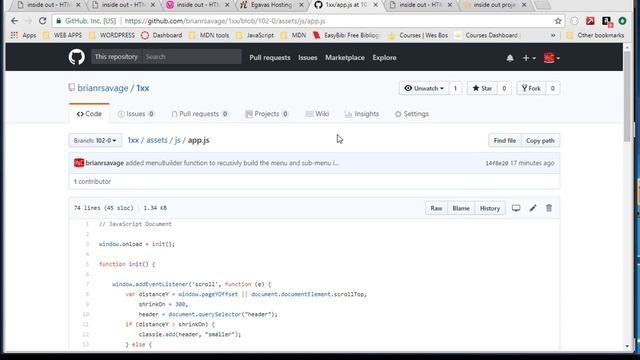Click the browser back arrow
The height and width of the screenshot is (360, 640).
15,21
